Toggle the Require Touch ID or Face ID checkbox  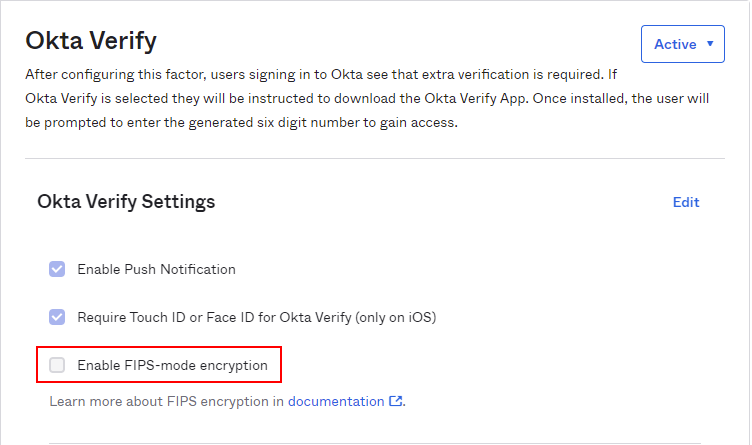[57, 317]
